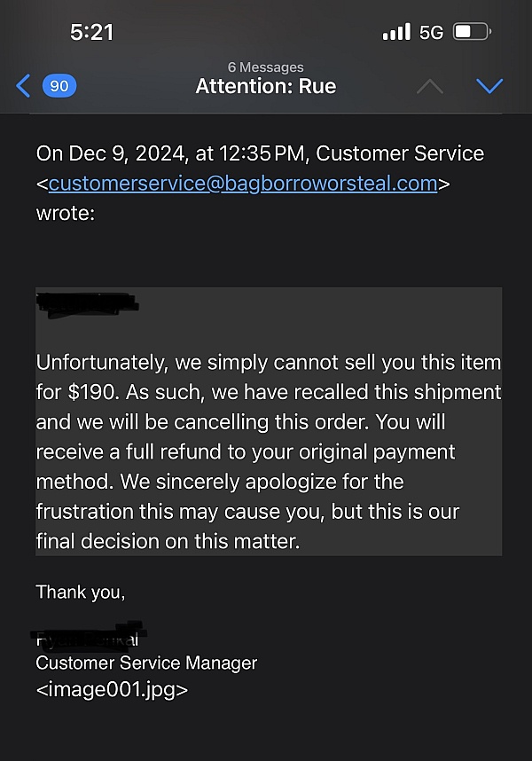The image size is (532, 761).
Task: Tap the cellular signal bars icon
Action: point(396,33)
